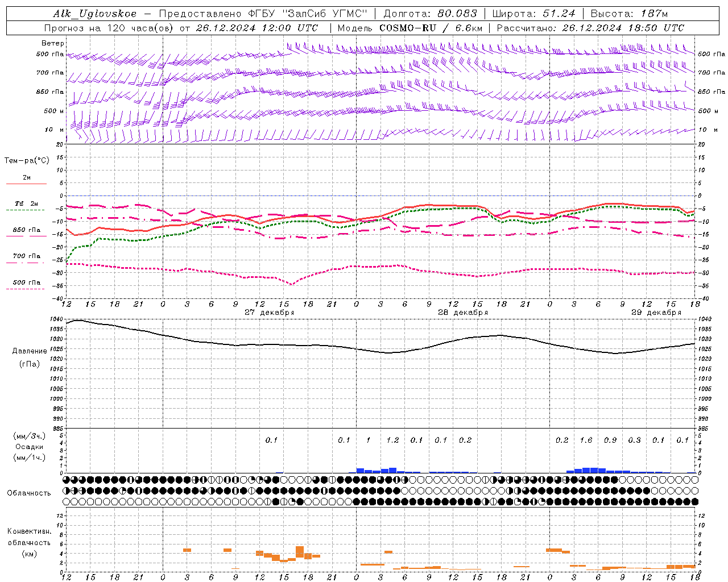728x582 pixels.
Task: Click the 700 гПа temperature legend text
Action: 27,256
